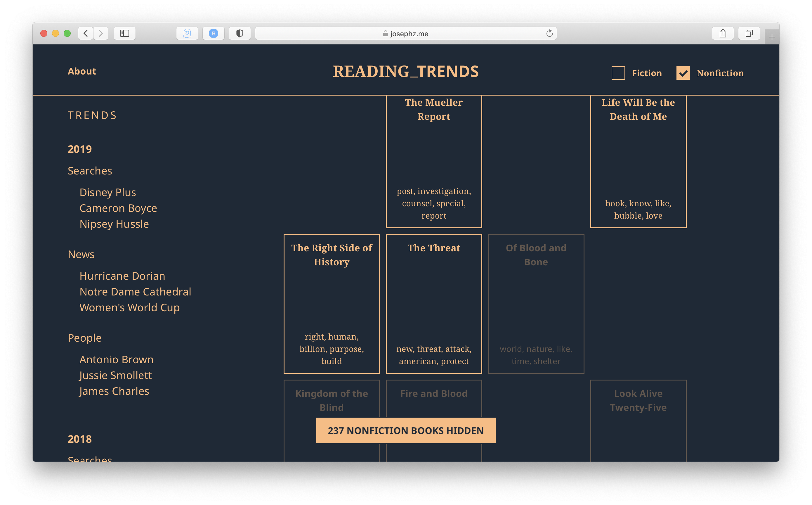Add a new tab with plus button
Screen dimensions: 812x505
(x=772, y=37)
